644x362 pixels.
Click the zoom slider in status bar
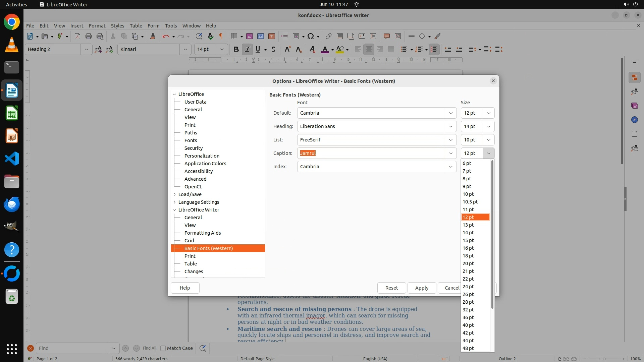(604, 359)
